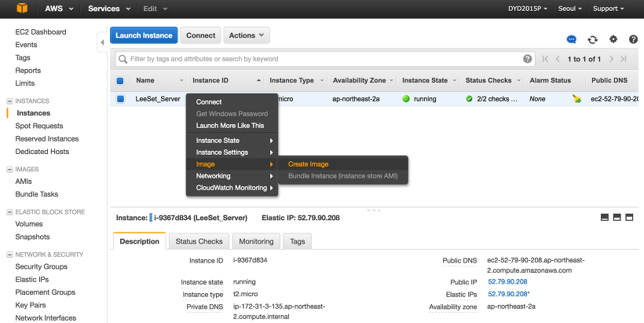Open Volumes in the sidebar
Screen dimensions: 644x323
point(29,224)
